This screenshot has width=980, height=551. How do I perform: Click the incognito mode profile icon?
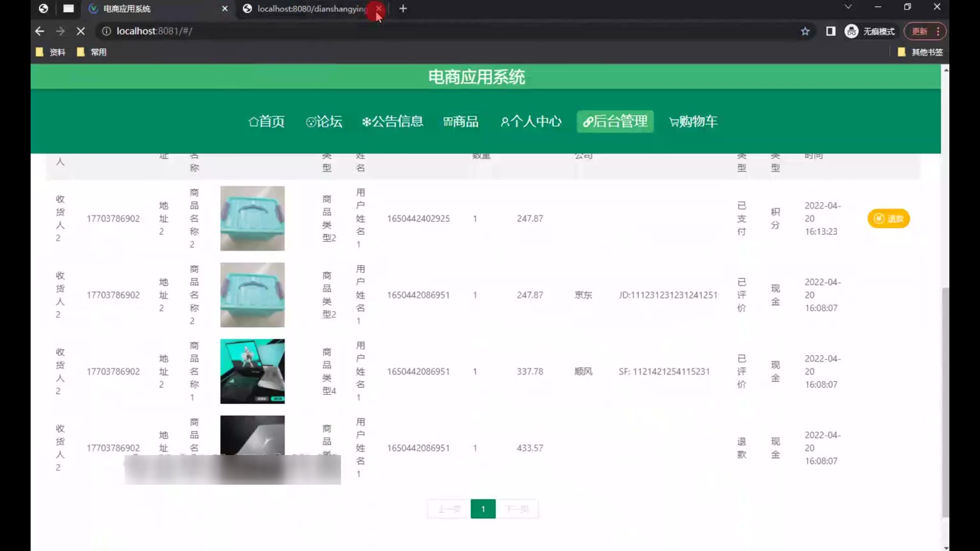tap(851, 31)
